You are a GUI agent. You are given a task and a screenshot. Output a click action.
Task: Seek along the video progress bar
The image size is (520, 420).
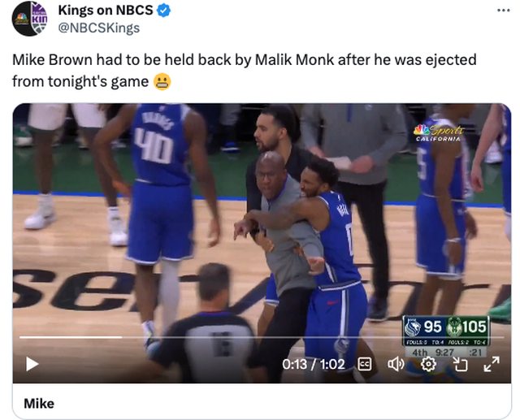tap(244, 336)
